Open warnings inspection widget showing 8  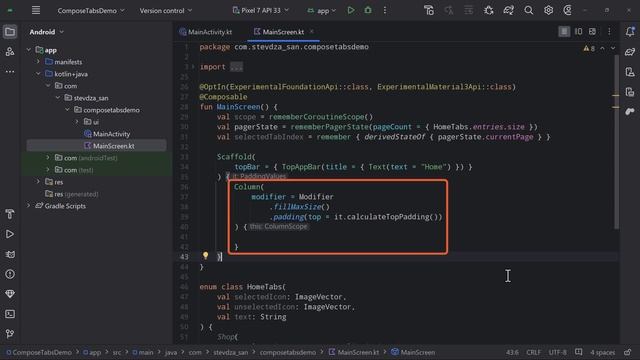pos(589,49)
